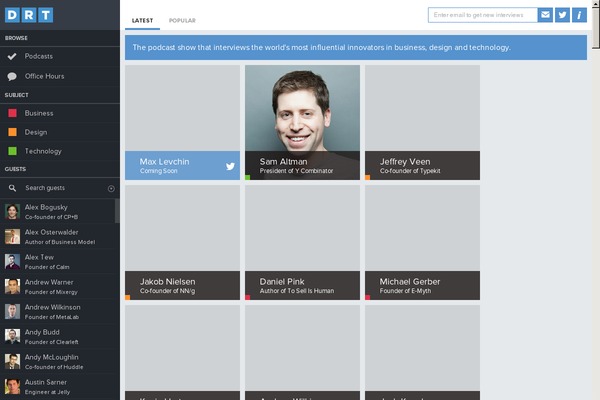Open Podcasts in the Browse menu

pos(60,56)
